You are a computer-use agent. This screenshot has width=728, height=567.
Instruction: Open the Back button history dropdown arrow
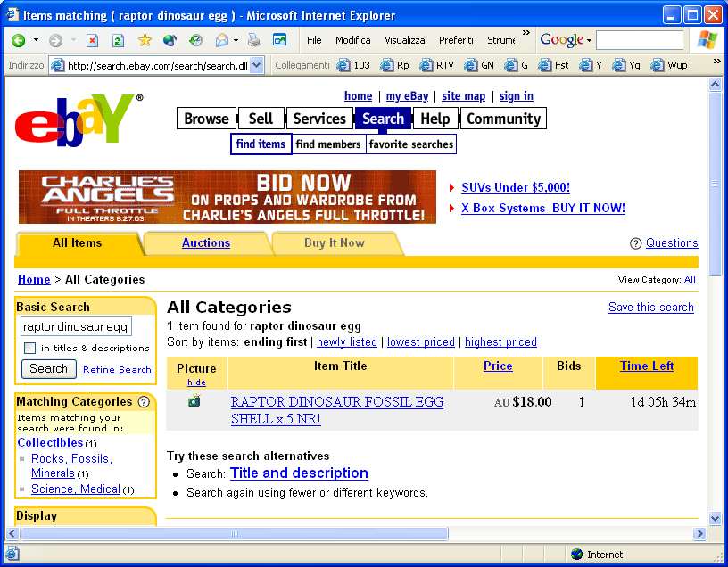36,40
